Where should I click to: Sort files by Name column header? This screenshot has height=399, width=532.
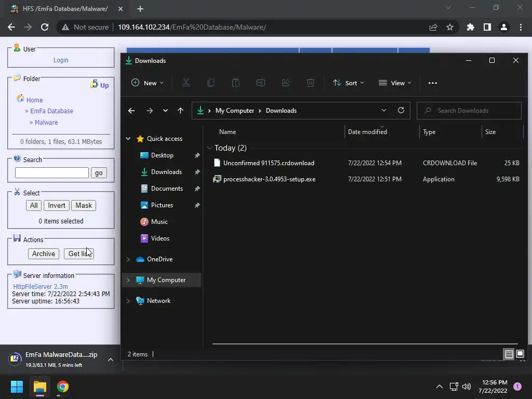coord(228,132)
